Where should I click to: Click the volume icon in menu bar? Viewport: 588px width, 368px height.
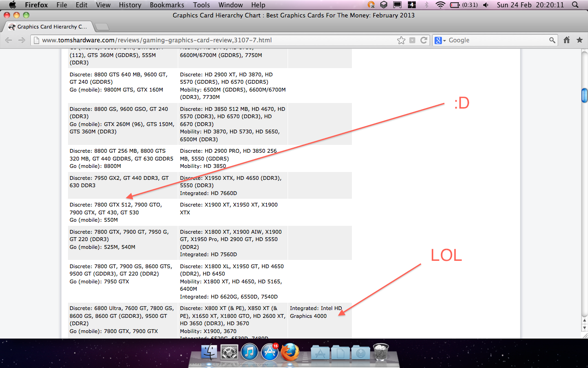point(486,5)
